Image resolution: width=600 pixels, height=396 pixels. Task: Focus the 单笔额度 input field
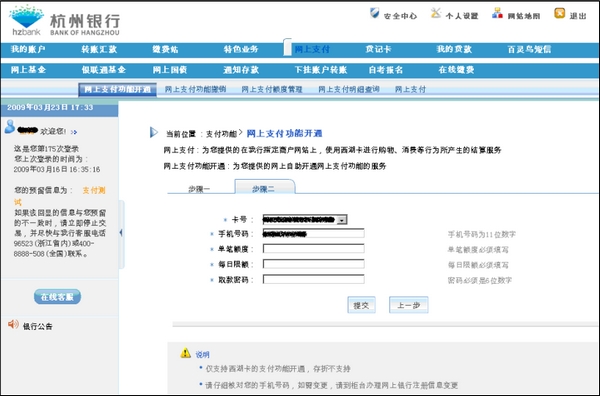[x=313, y=249]
